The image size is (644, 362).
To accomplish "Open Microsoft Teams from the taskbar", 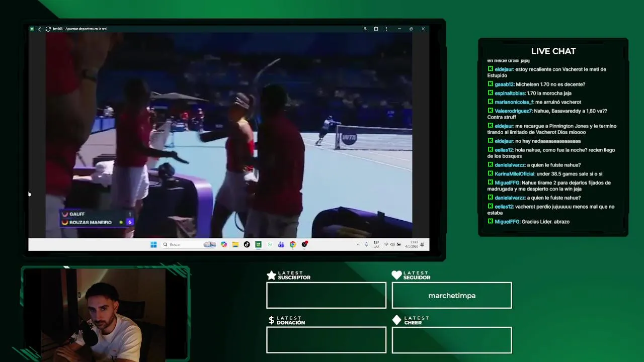I will (x=281, y=244).
